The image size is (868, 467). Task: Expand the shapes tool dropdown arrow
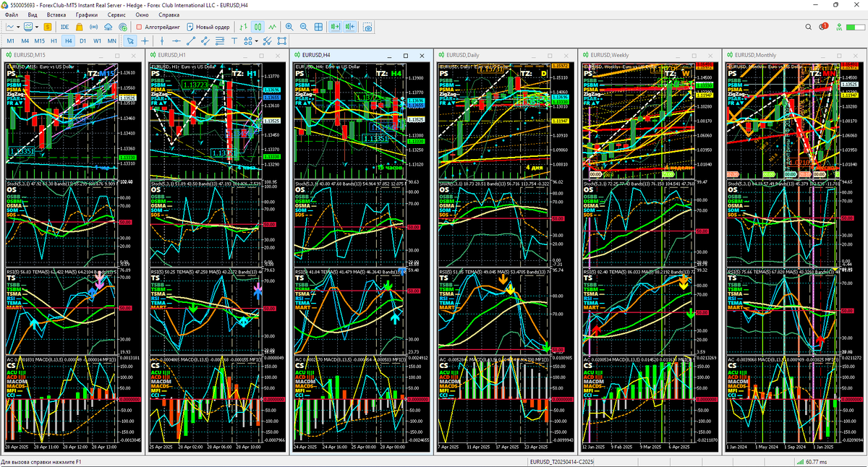pyautogui.click(x=256, y=41)
